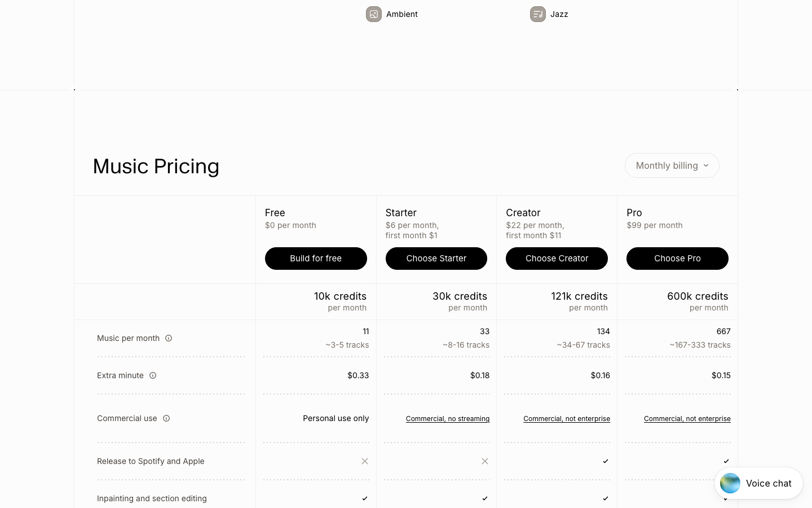Image resolution: width=812 pixels, height=508 pixels.
Task: Click the X mark in Starter Spotify row
Action: [485, 461]
